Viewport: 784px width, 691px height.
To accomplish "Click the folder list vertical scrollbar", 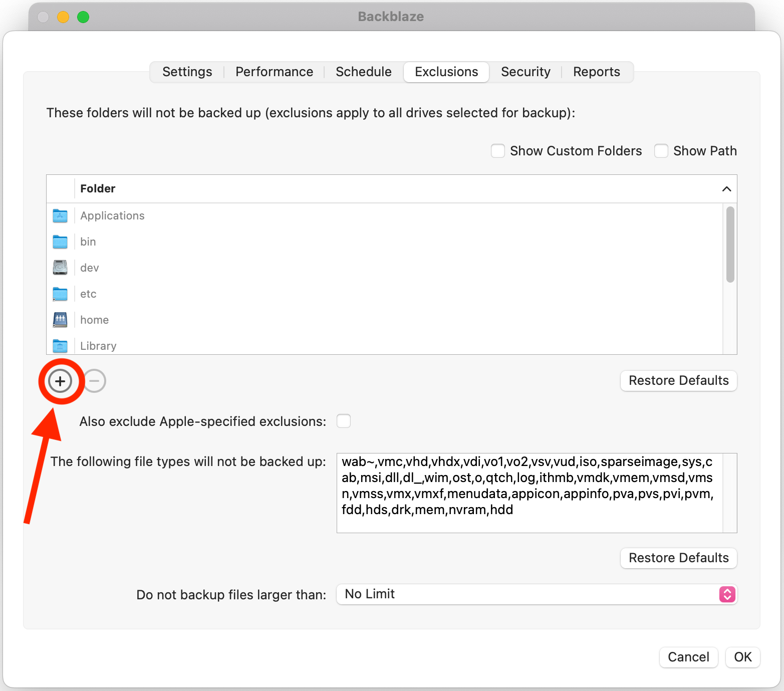I will pos(730,245).
